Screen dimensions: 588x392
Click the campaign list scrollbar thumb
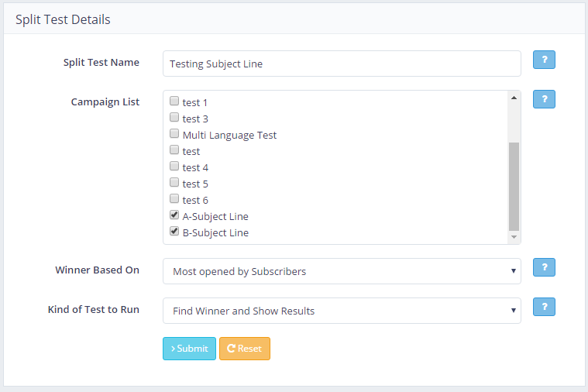pyautogui.click(x=513, y=186)
